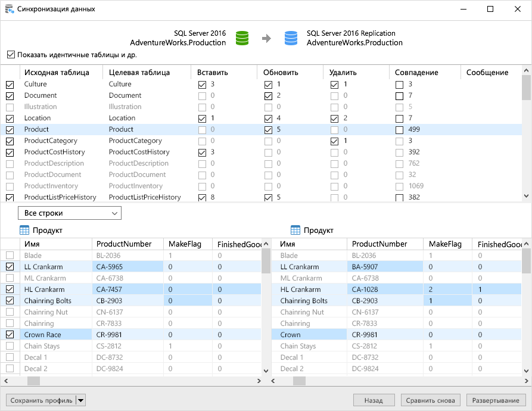Toggle ProductCostHistory row Вставить checkbox
Screen dimensions: 532x411
coord(202,152)
